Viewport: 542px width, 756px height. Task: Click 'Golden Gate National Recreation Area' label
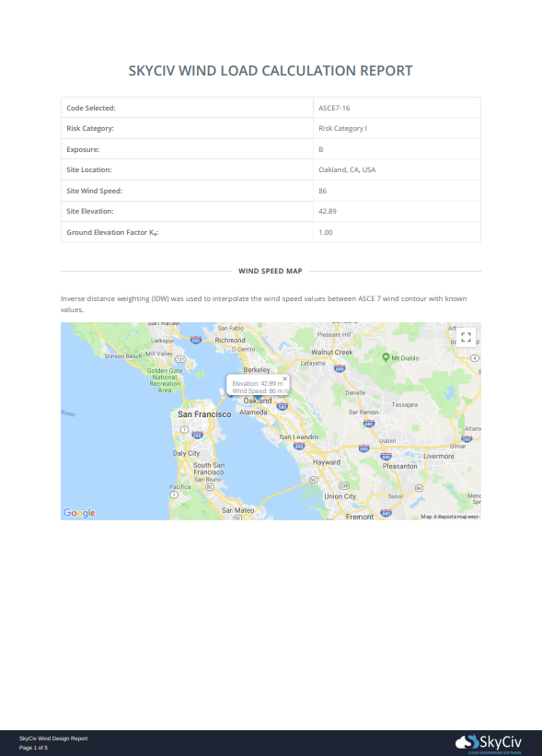tap(165, 380)
